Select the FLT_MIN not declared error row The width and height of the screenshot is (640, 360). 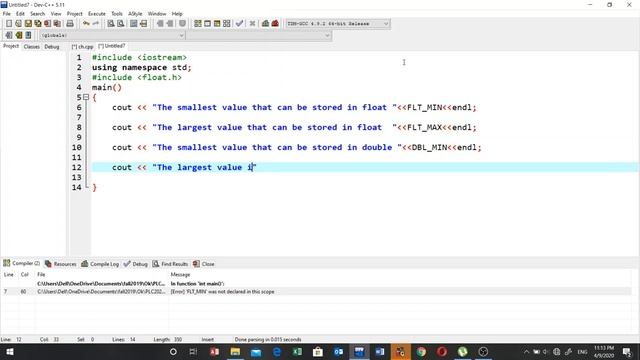click(316, 291)
